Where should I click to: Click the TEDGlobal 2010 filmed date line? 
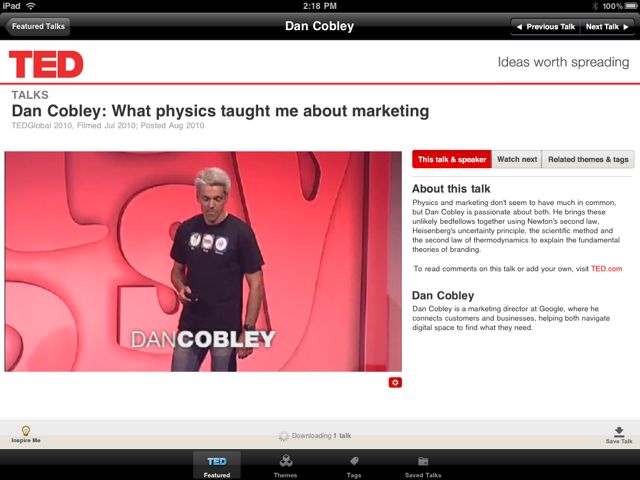pos(108,125)
